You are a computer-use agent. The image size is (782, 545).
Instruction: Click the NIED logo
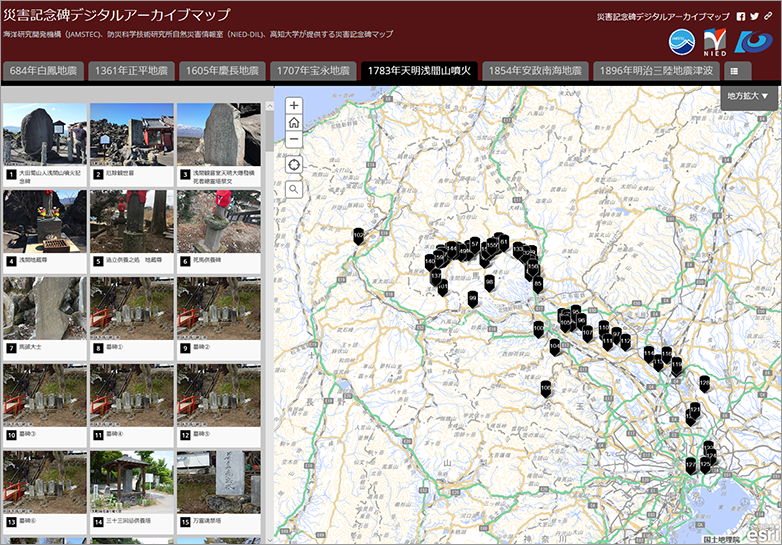[x=716, y=43]
